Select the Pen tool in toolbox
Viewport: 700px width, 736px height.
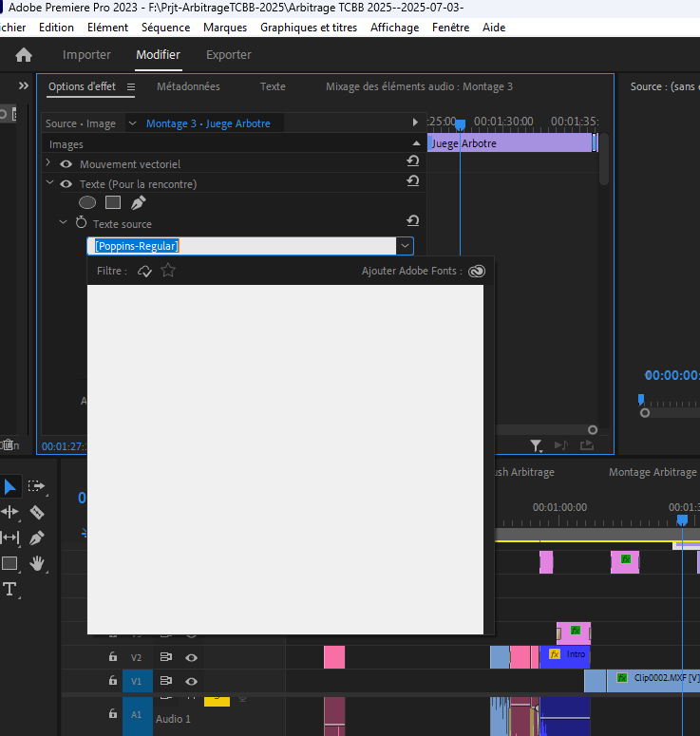point(37,538)
